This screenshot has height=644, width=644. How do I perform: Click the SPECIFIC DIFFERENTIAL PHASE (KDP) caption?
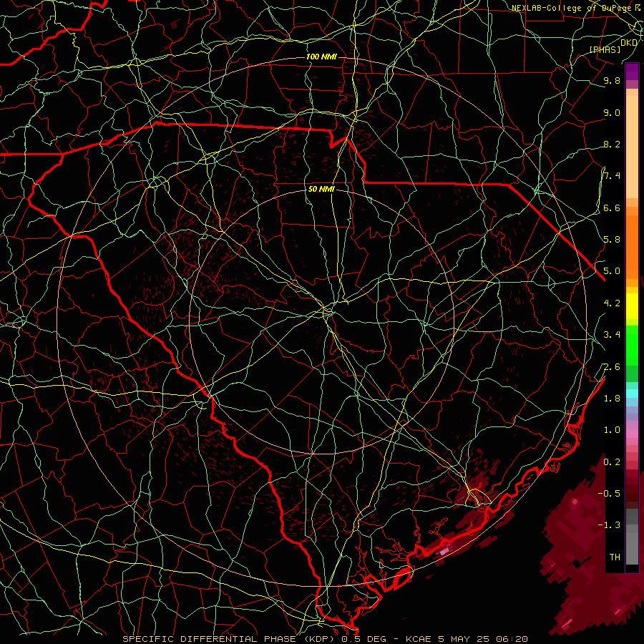[x=228, y=639]
